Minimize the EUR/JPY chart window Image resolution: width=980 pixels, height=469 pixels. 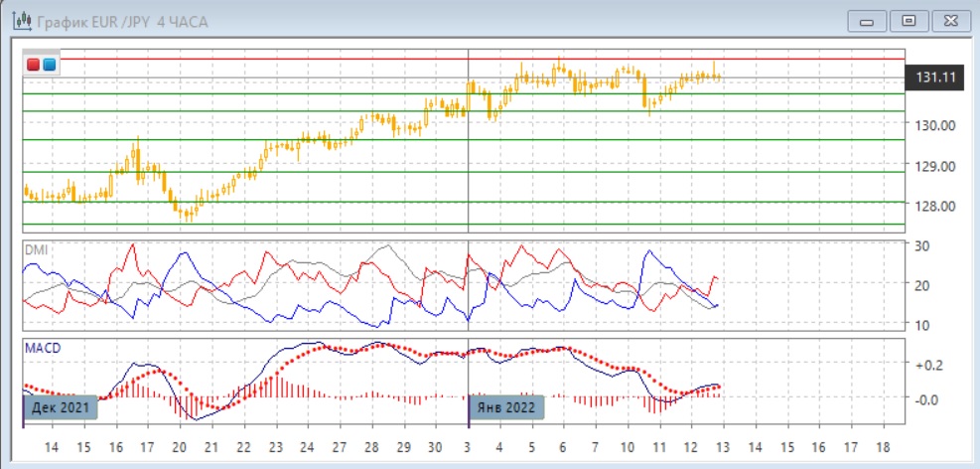866,21
